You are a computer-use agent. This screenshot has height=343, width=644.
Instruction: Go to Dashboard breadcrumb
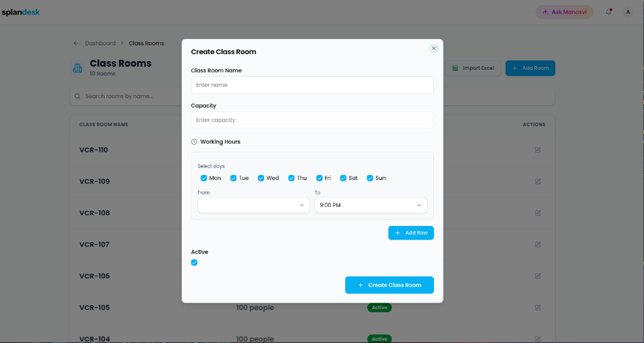(x=100, y=43)
